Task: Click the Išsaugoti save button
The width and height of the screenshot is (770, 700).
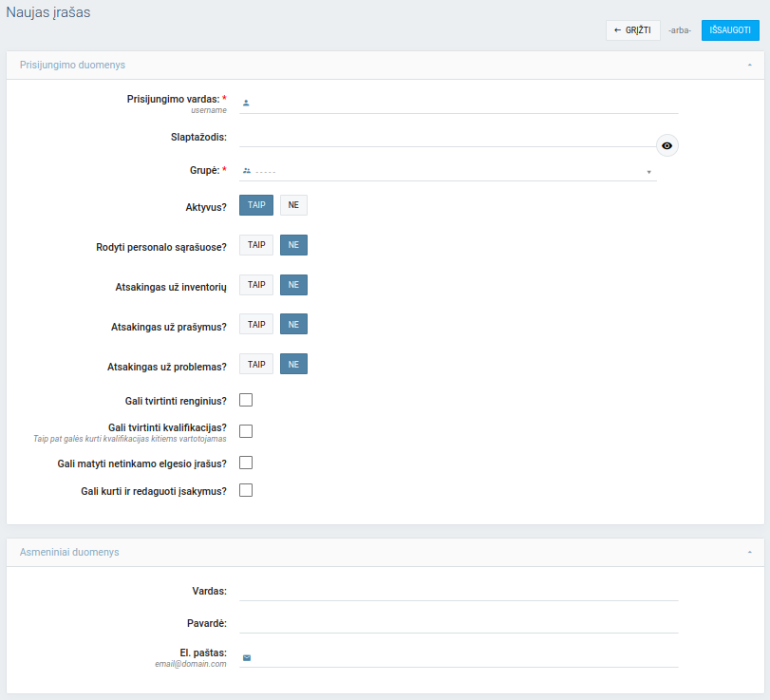Action: [x=729, y=30]
